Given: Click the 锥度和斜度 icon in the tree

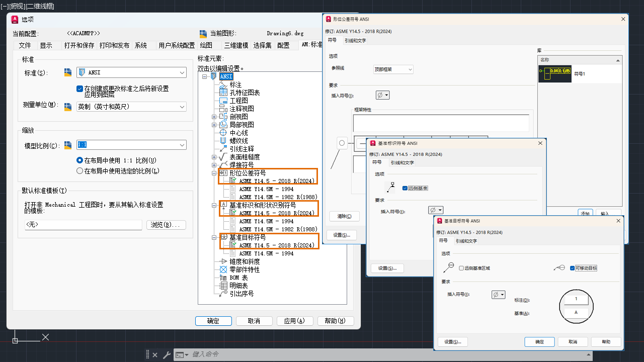Looking at the screenshot, I should pyautogui.click(x=224, y=261).
